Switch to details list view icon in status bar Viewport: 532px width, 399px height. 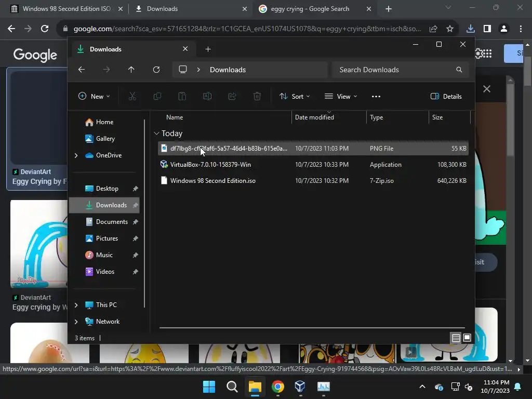456,338
